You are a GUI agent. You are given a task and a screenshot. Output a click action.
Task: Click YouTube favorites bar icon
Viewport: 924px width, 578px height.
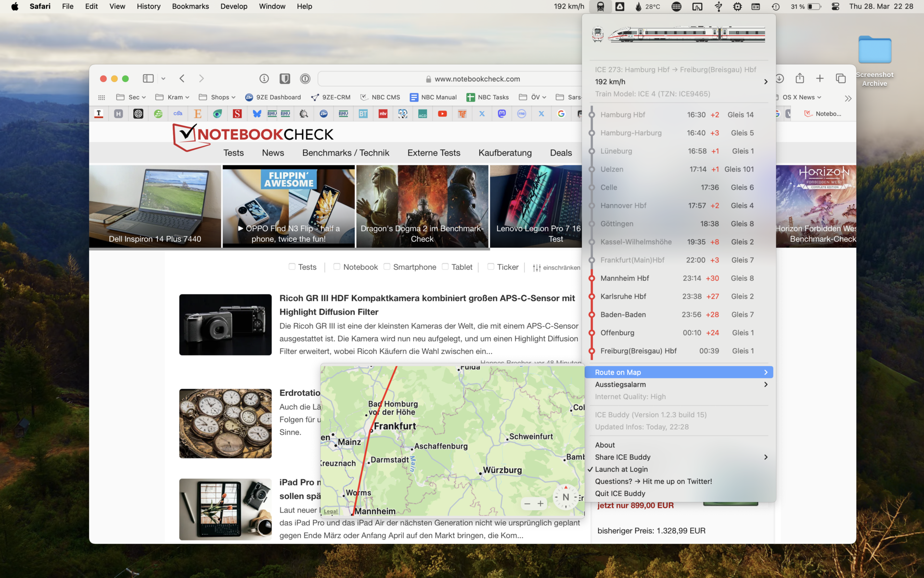pyautogui.click(x=442, y=114)
